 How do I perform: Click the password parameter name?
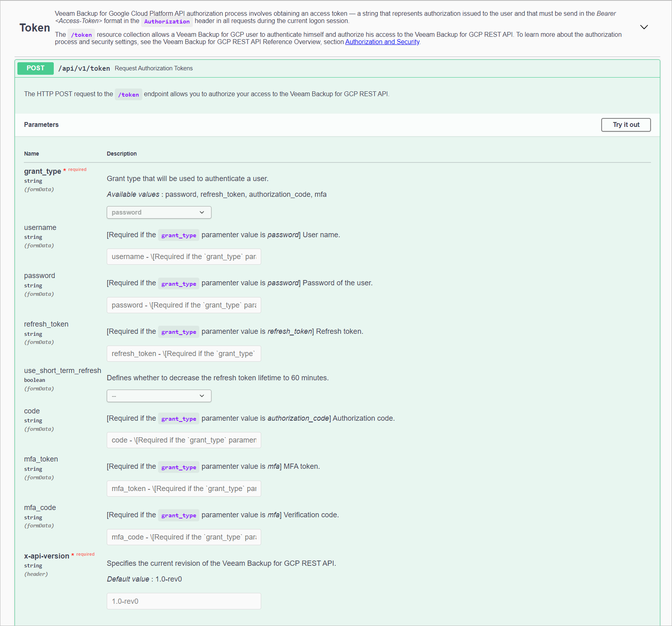tap(40, 276)
